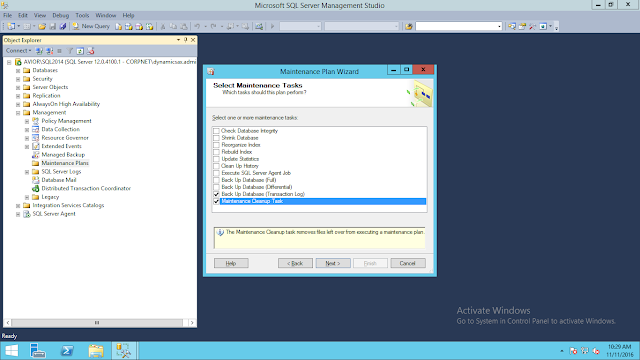Screen dimensions: 640x360
Task: Click the Filter funnel icon in Object Explorer
Action: [70, 51]
